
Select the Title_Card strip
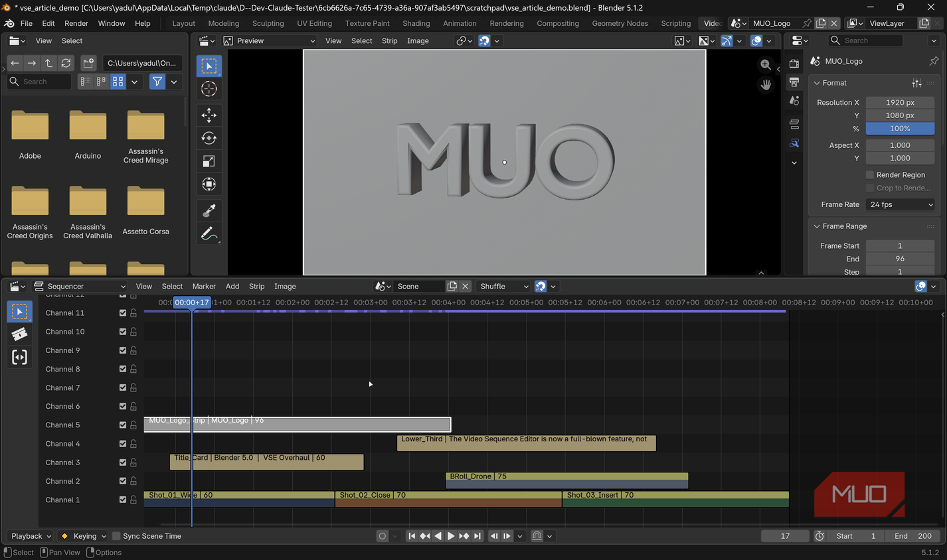266,462
